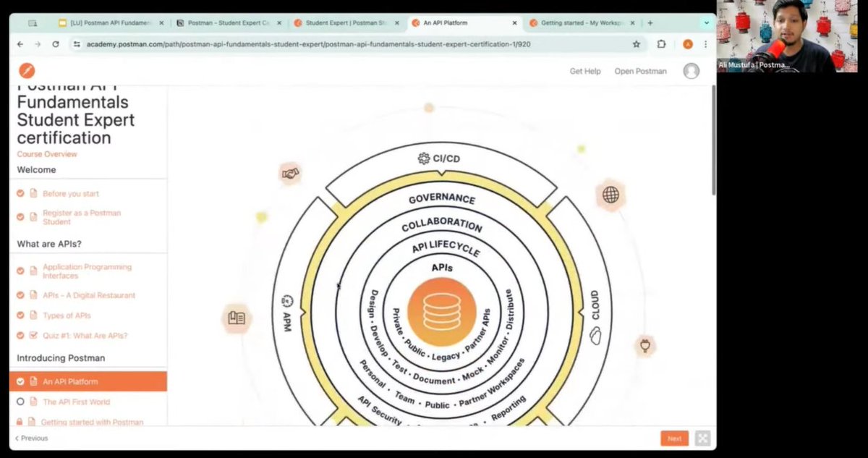Click the CI/CD gear icon in the diagram

[424, 158]
